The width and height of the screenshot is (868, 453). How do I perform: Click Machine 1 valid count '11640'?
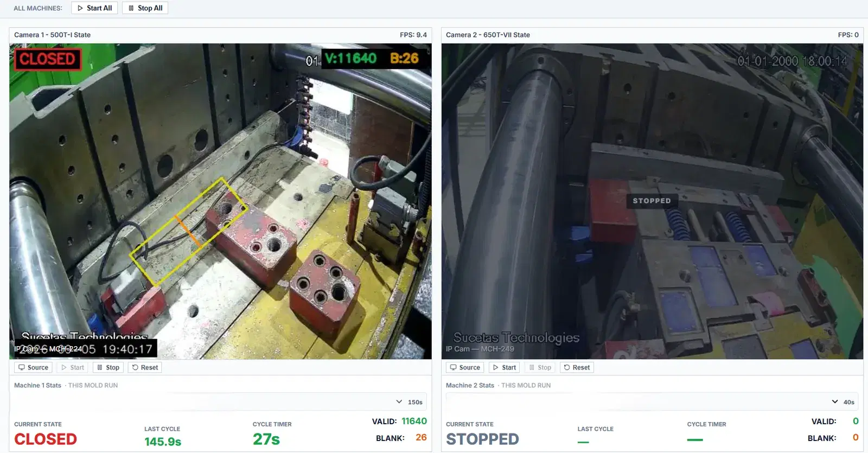pyautogui.click(x=414, y=421)
